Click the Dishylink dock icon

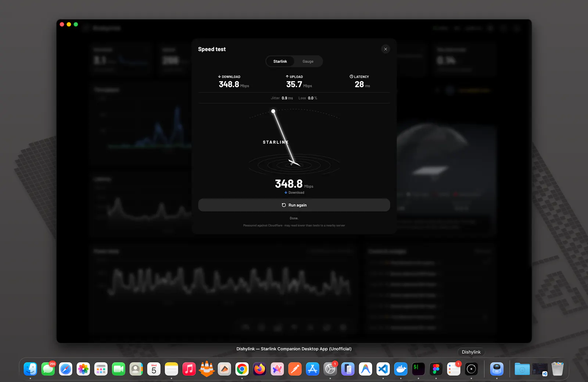coord(472,369)
